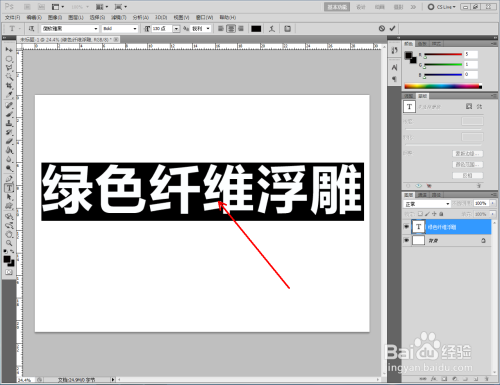This screenshot has width=500, height=385.
Task: Select the Custom Shape tool
Action: point(9,206)
